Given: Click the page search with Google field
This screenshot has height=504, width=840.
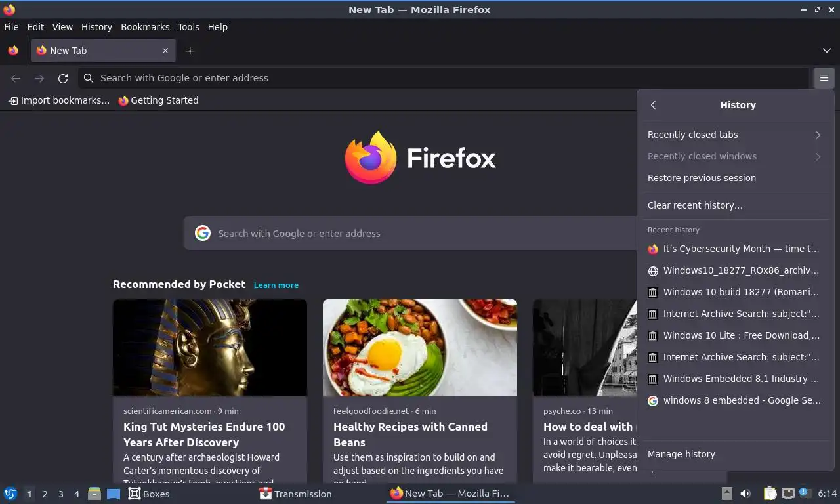Looking at the screenshot, I should click(410, 233).
